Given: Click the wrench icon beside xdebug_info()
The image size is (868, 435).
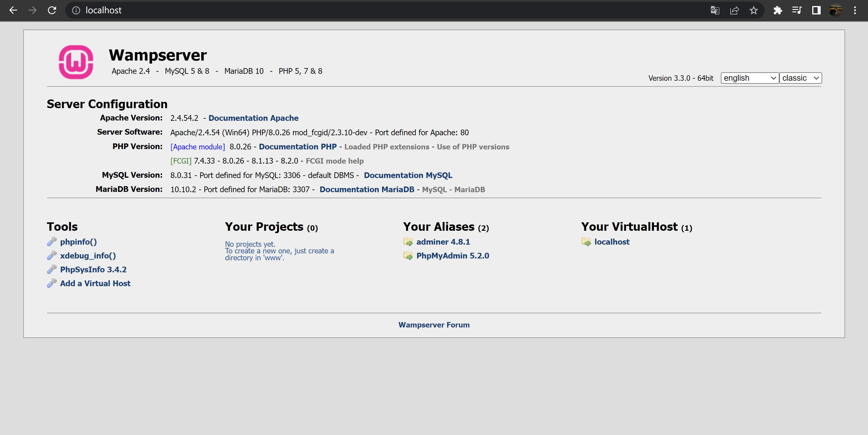Looking at the screenshot, I should click(x=52, y=255).
